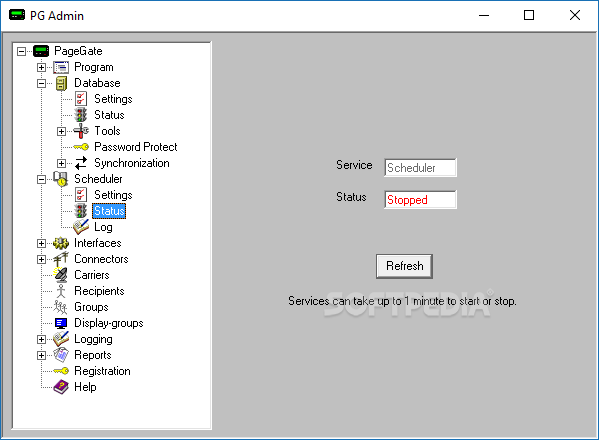Click the Database cabinet icon

pyautogui.click(x=61, y=83)
